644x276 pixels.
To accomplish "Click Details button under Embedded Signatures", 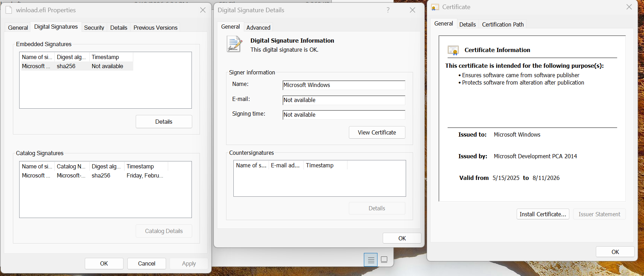I will tap(164, 122).
